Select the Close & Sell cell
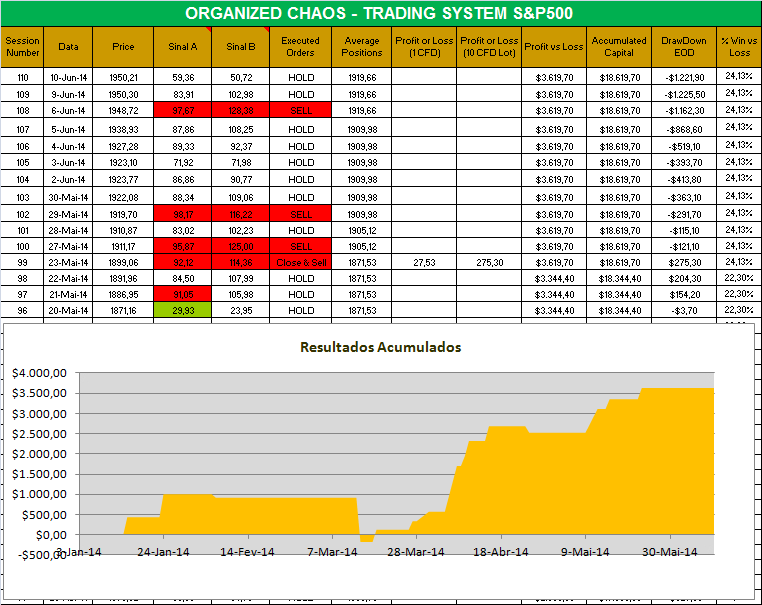This screenshot has width=762, height=605. (x=300, y=262)
